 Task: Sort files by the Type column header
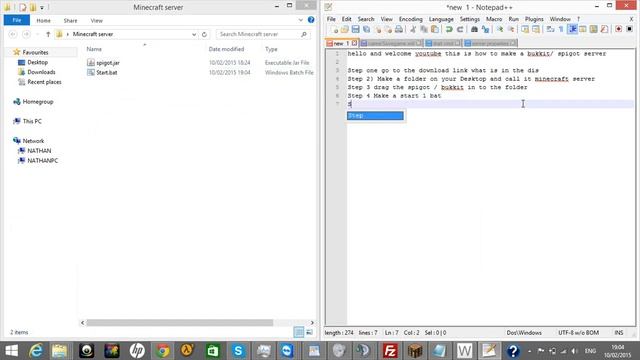coord(271,49)
